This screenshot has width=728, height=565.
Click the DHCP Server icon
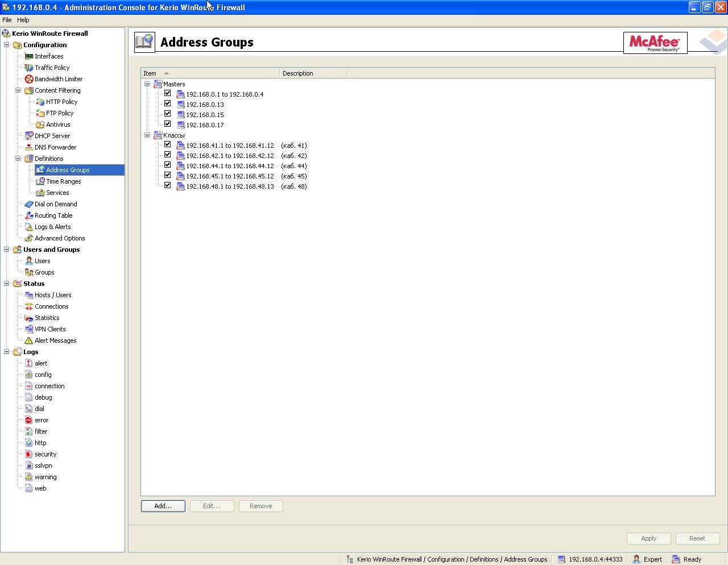28,136
